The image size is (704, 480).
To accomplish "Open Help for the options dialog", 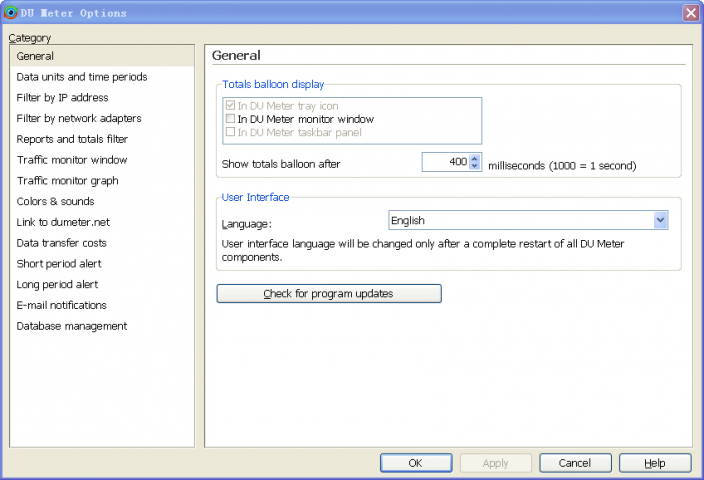I will pos(655,463).
